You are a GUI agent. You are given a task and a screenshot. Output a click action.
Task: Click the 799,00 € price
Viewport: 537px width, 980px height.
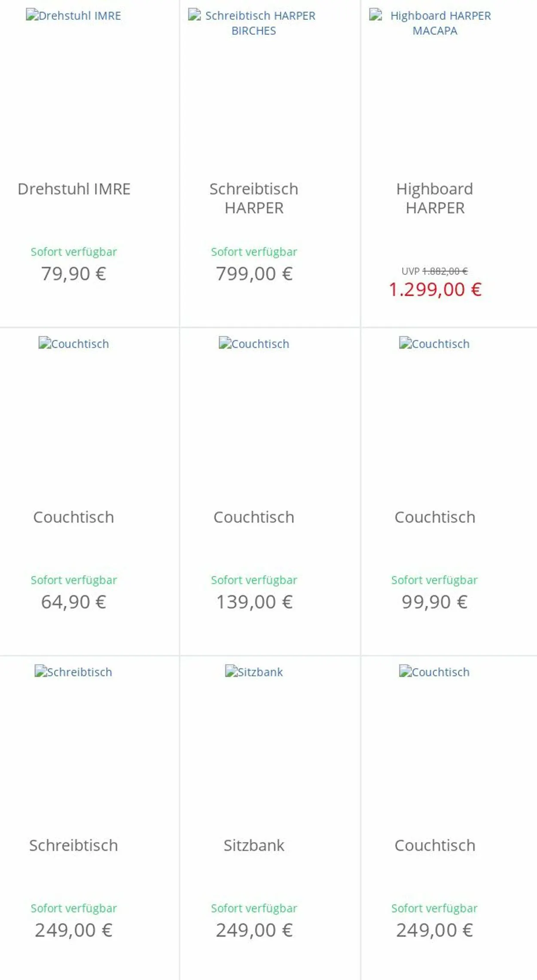pos(254,274)
